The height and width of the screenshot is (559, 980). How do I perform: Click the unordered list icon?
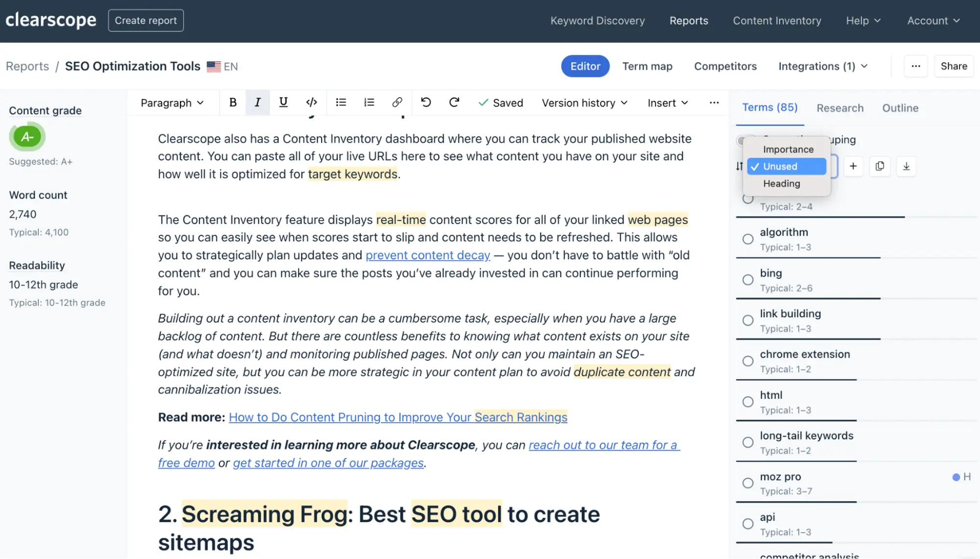coord(341,102)
